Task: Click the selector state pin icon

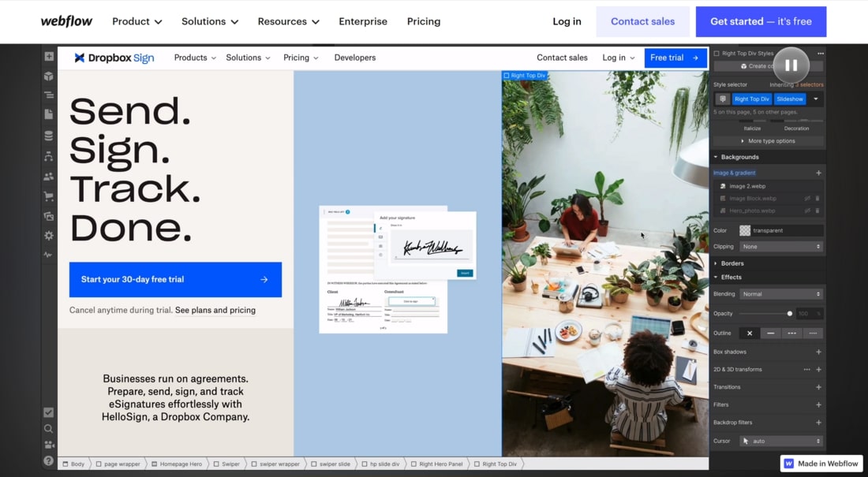Action: tap(722, 99)
